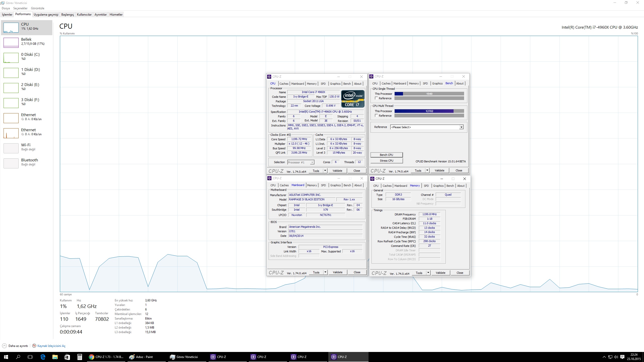
Task: Switch to Hizmetler tab
Action: click(116, 15)
